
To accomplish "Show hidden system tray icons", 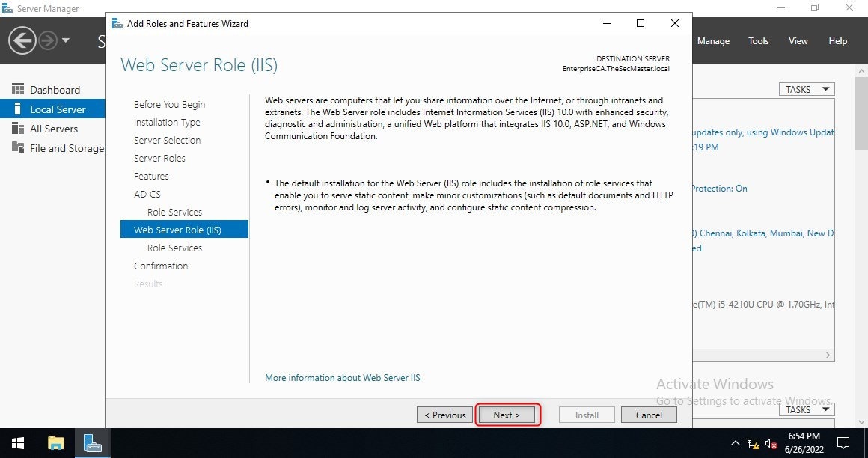I will [735, 443].
